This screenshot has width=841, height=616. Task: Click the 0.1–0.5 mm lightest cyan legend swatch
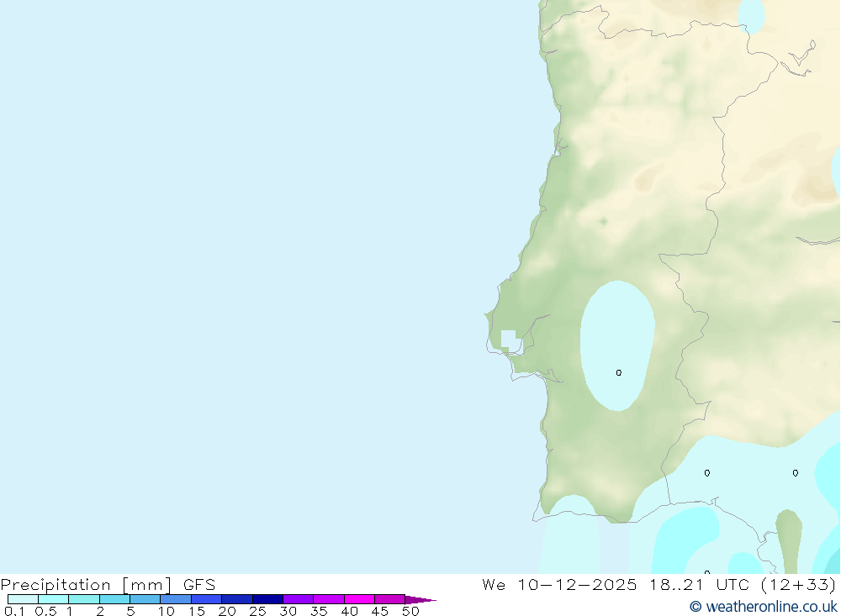[x=23, y=599]
